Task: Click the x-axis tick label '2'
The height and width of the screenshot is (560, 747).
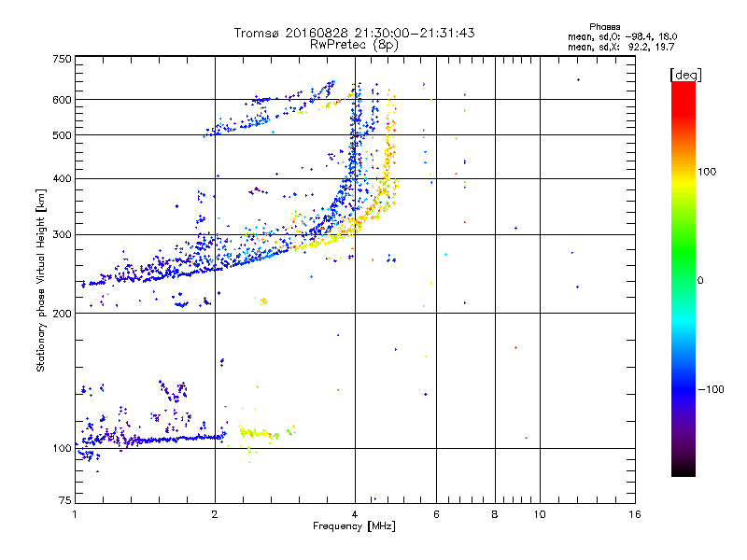Action: point(215,514)
